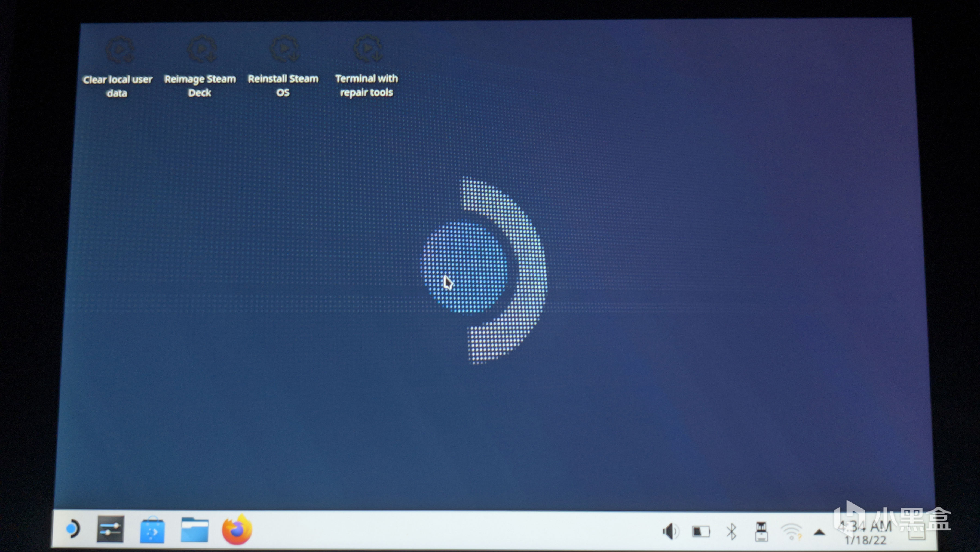Launch the Discover software store
The height and width of the screenshot is (552, 980).
tap(152, 530)
